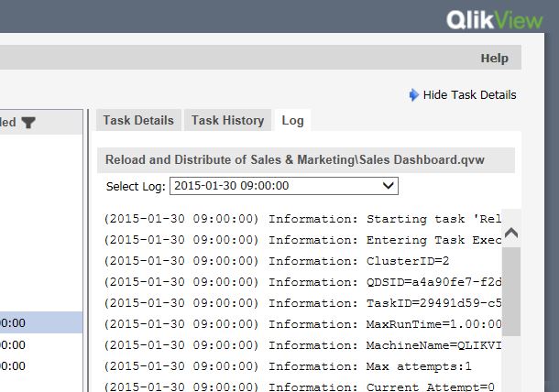This screenshot has width=559, height=392.
Task: Switch to the Task Details tab
Action: 138,121
